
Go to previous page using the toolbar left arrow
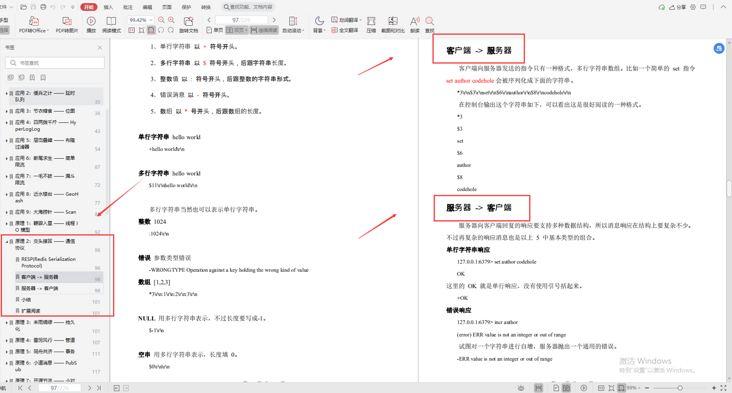209,20
